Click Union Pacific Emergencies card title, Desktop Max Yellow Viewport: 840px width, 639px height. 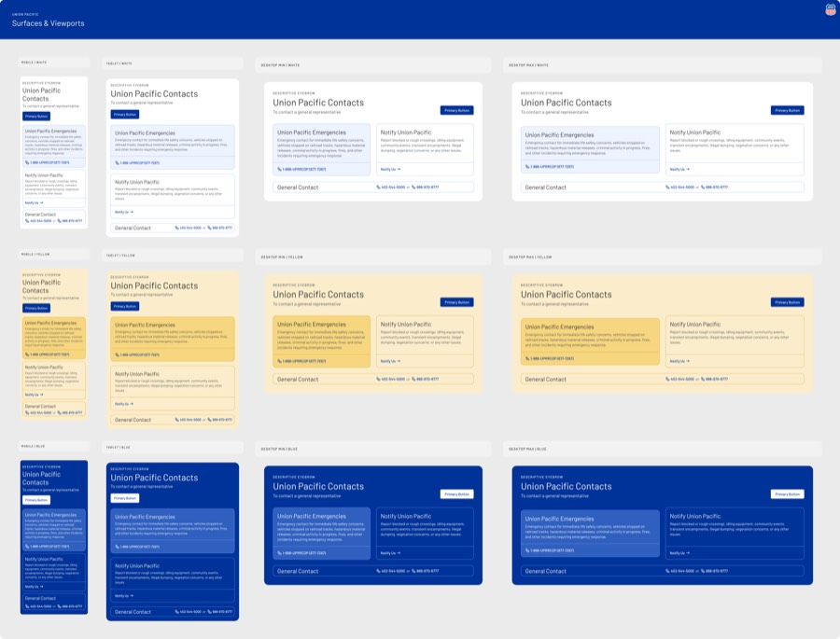coord(559,326)
